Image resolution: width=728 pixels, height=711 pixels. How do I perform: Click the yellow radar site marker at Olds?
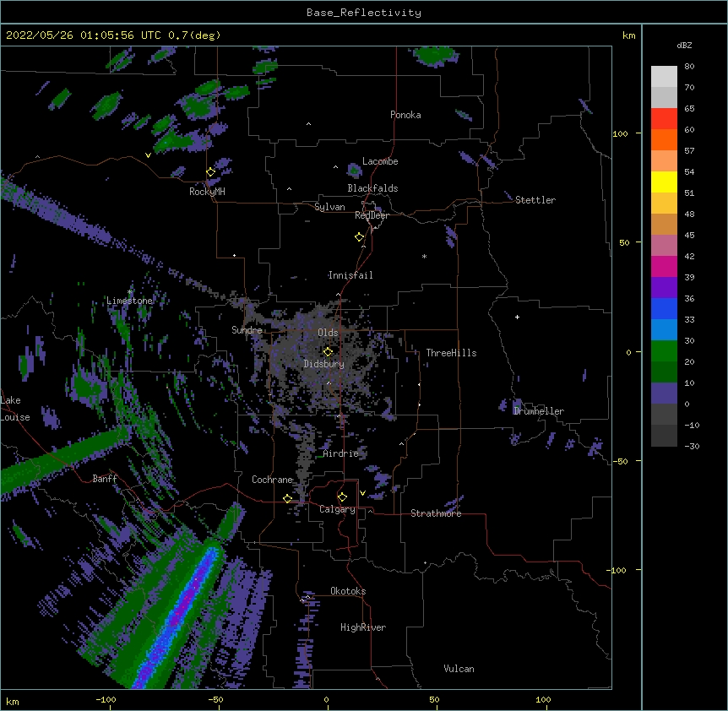329,352
